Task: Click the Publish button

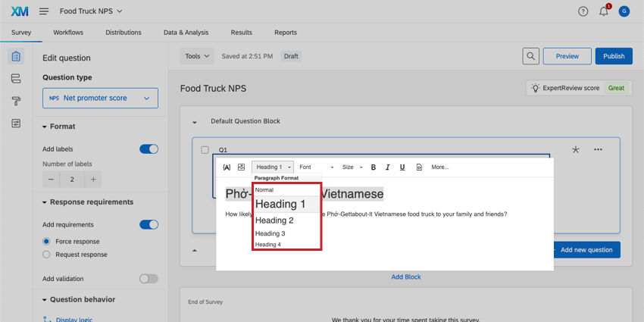Action: (x=614, y=56)
